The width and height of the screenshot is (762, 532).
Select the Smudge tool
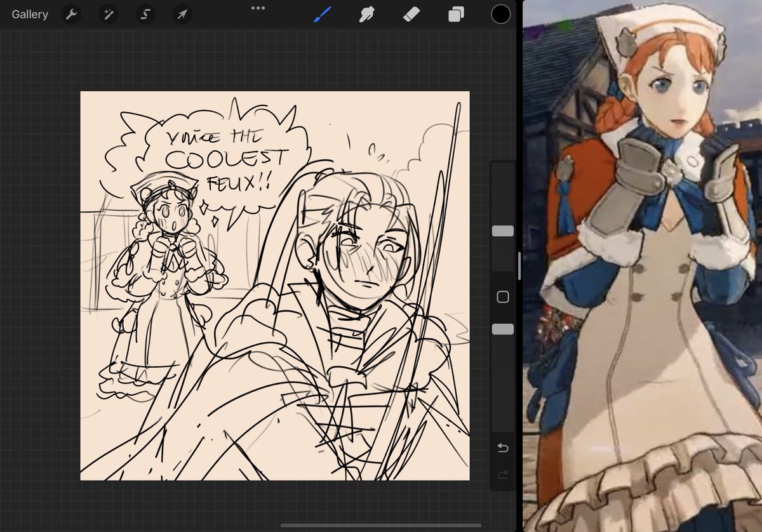[x=367, y=14]
